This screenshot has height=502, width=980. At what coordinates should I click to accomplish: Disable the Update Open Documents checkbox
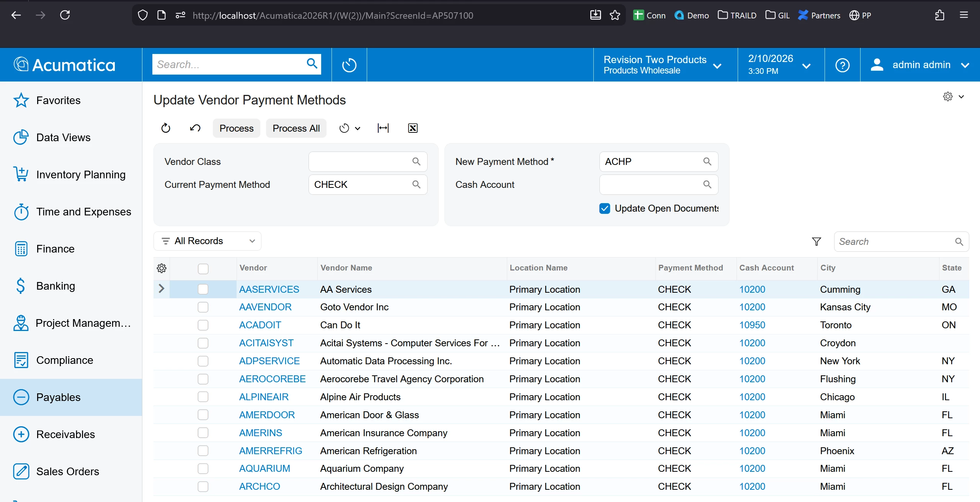point(605,209)
